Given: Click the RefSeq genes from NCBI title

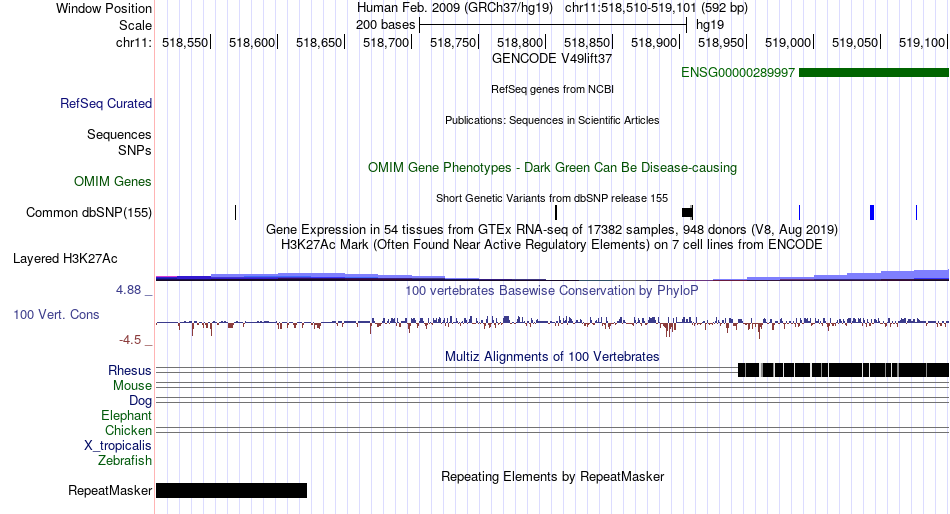Looking at the screenshot, I should [x=552, y=89].
